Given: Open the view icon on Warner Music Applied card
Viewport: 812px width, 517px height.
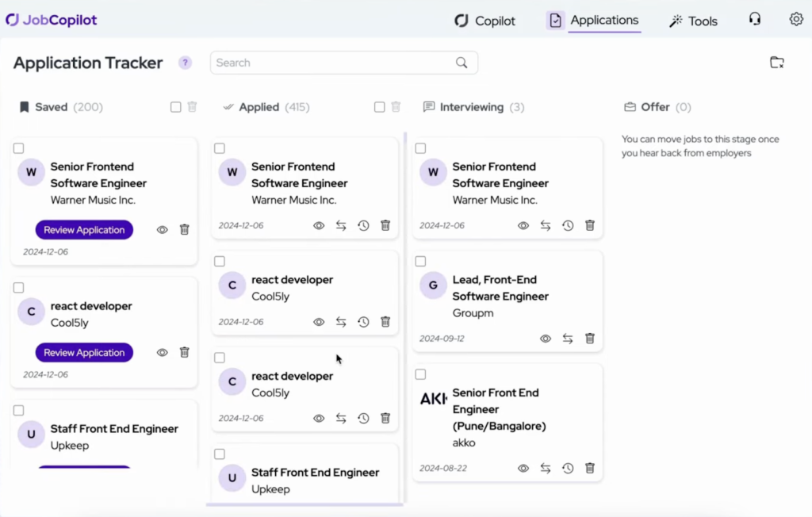Looking at the screenshot, I should coord(319,225).
